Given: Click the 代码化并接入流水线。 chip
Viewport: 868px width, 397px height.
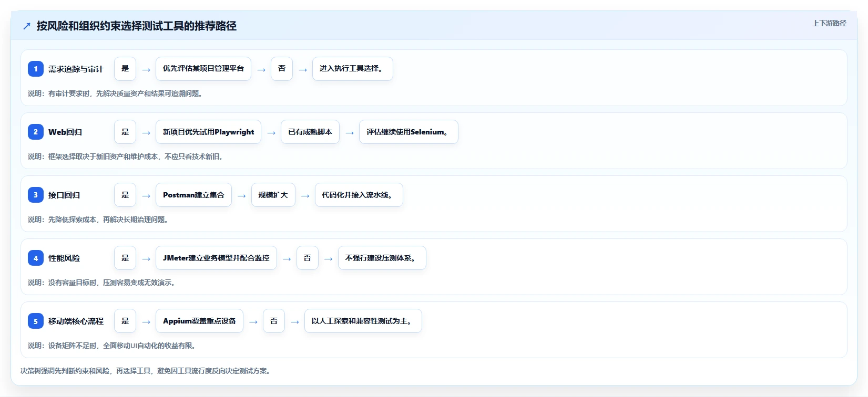Looking at the screenshot, I should tap(359, 195).
